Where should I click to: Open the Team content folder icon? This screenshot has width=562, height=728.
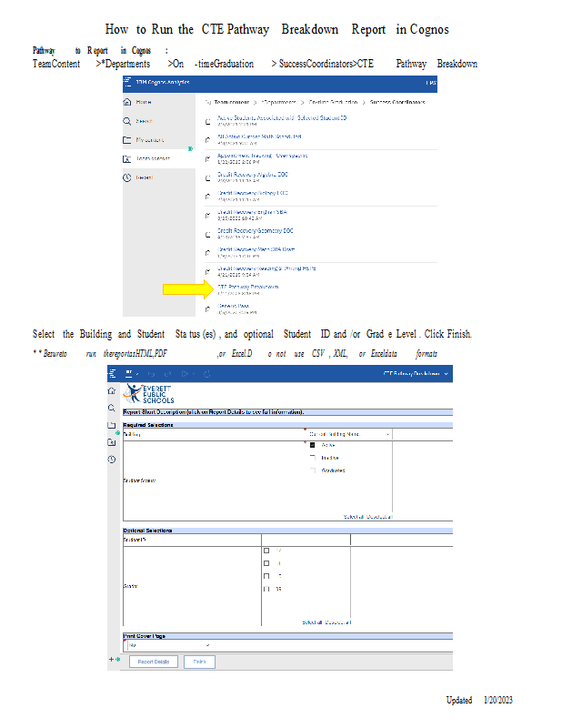(x=127, y=158)
